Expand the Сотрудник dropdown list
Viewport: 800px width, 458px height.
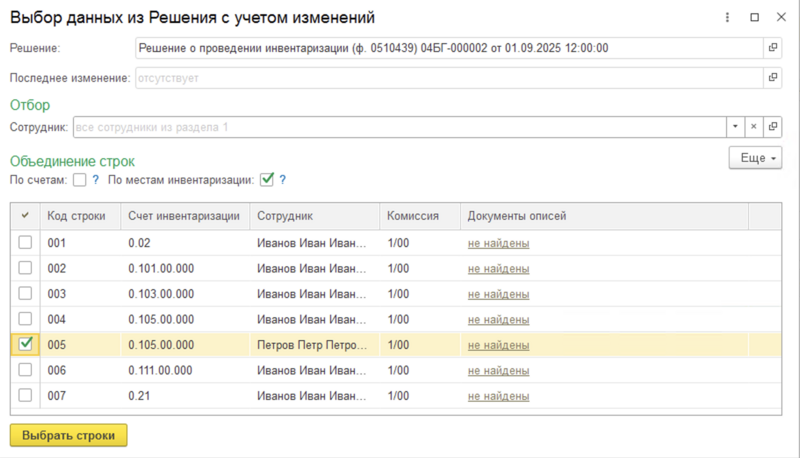coord(735,127)
